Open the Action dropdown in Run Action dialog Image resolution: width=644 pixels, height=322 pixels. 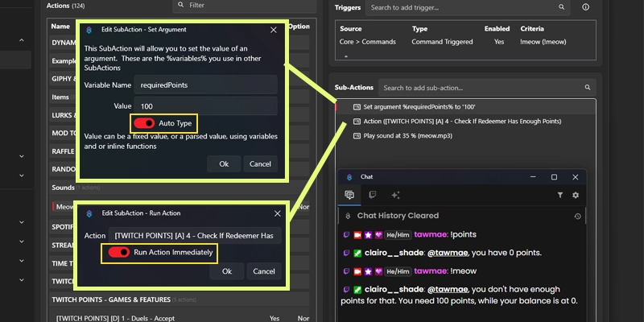(x=195, y=236)
